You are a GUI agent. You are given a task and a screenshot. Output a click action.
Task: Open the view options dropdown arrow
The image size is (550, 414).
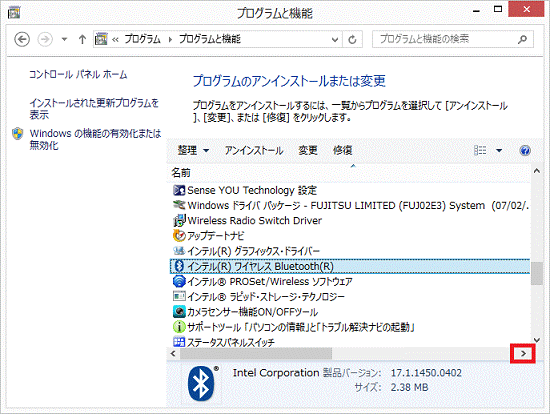(499, 151)
